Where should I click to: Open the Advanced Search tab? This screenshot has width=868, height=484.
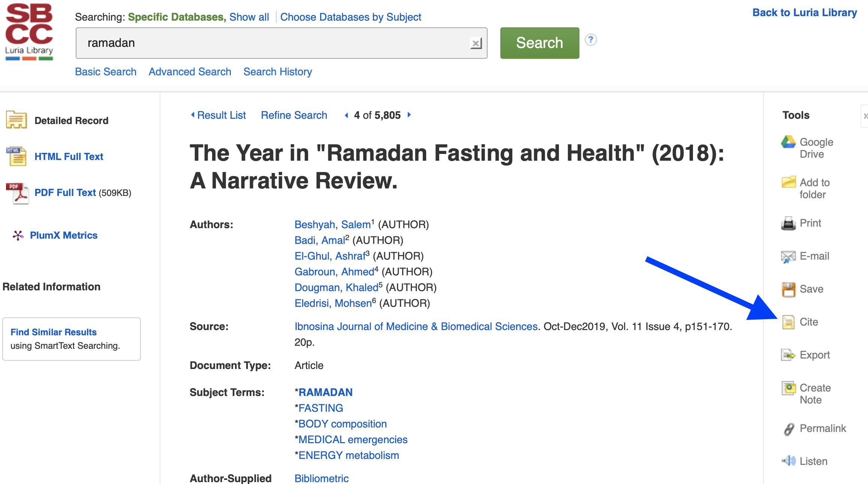pyautogui.click(x=190, y=72)
